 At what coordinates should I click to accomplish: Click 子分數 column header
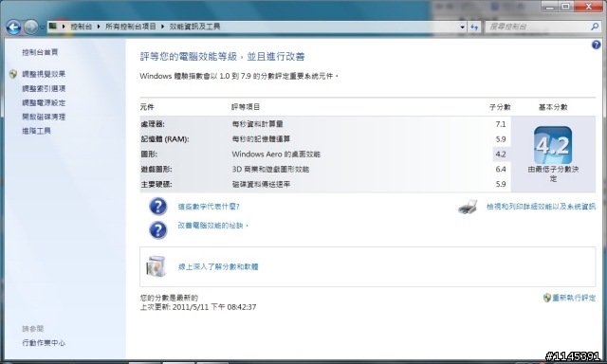click(500, 107)
